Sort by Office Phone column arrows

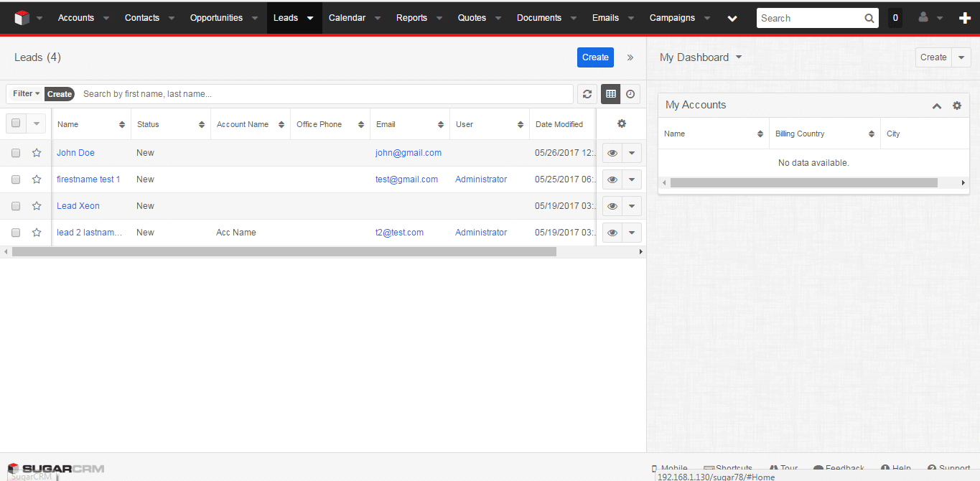click(x=361, y=124)
